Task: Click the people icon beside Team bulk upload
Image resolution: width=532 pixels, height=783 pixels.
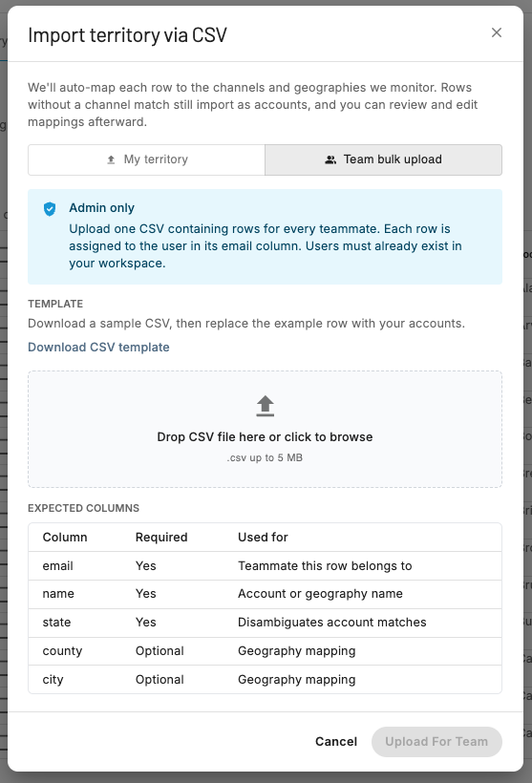Action: [330, 159]
